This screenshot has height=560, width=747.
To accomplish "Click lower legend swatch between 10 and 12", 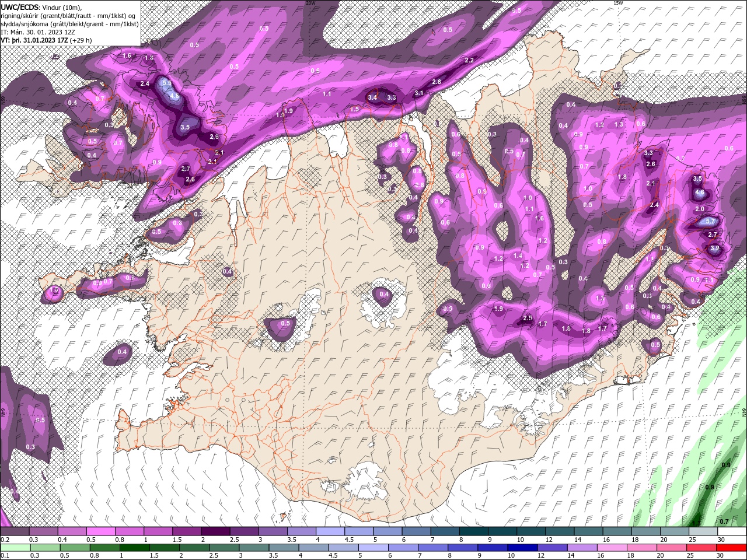I will click(x=522, y=548).
